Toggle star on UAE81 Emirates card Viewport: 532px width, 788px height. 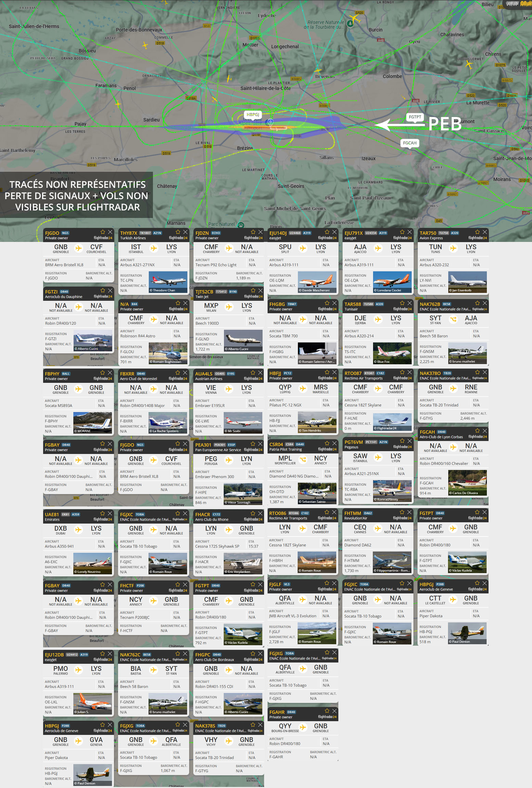point(102,513)
